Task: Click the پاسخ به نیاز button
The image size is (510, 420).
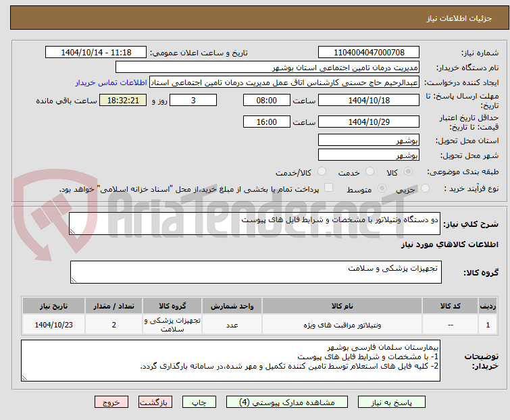Action: pyautogui.click(x=391, y=402)
